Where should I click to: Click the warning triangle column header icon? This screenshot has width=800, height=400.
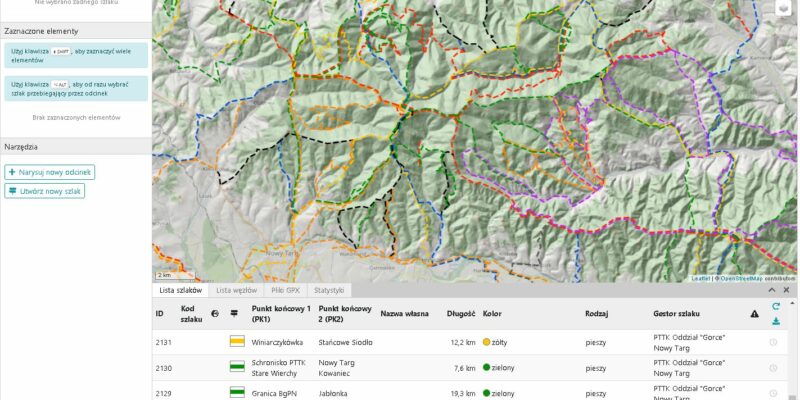(x=755, y=314)
